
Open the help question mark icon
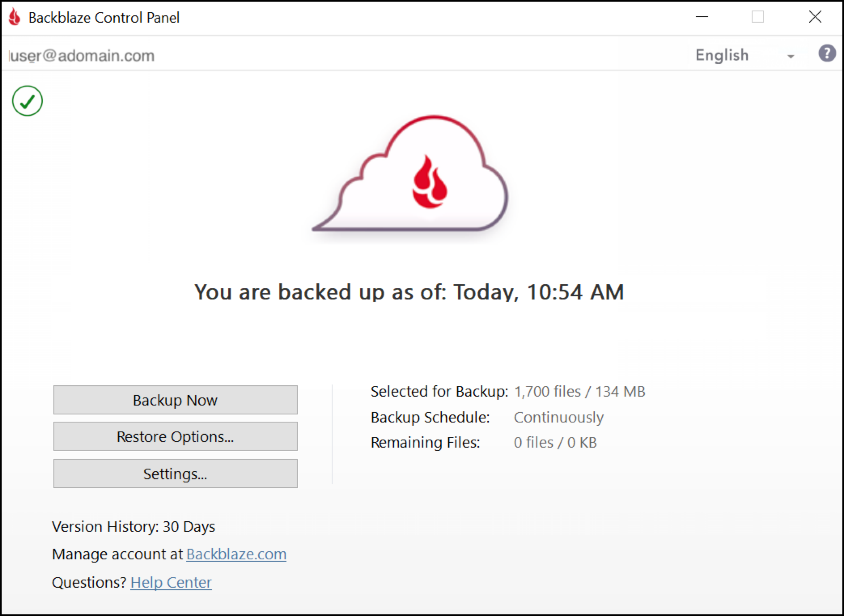point(827,53)
